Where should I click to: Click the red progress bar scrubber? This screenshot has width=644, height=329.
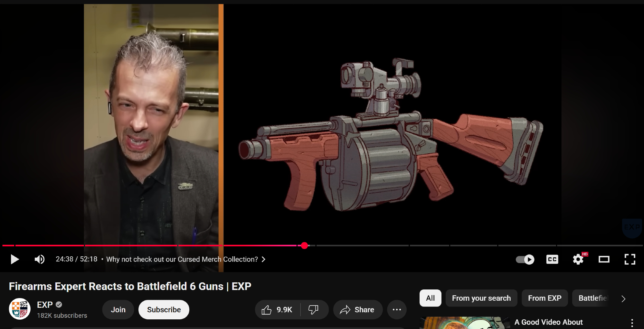pos(304,246)
